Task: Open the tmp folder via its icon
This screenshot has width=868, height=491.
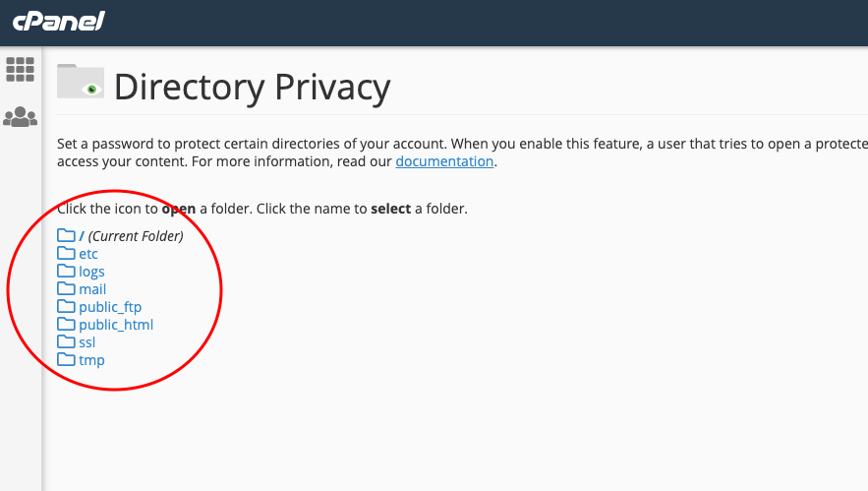Action: [66, 360]
